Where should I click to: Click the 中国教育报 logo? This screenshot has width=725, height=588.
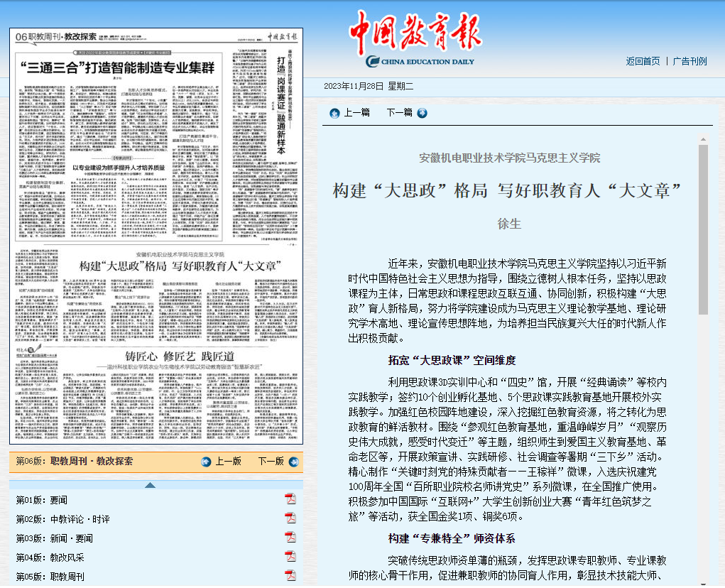tap(415, 38)
